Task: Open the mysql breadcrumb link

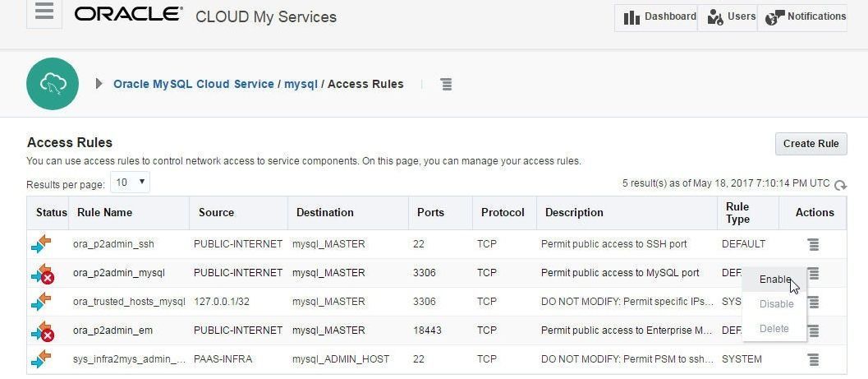Action: tap(301, 84)
